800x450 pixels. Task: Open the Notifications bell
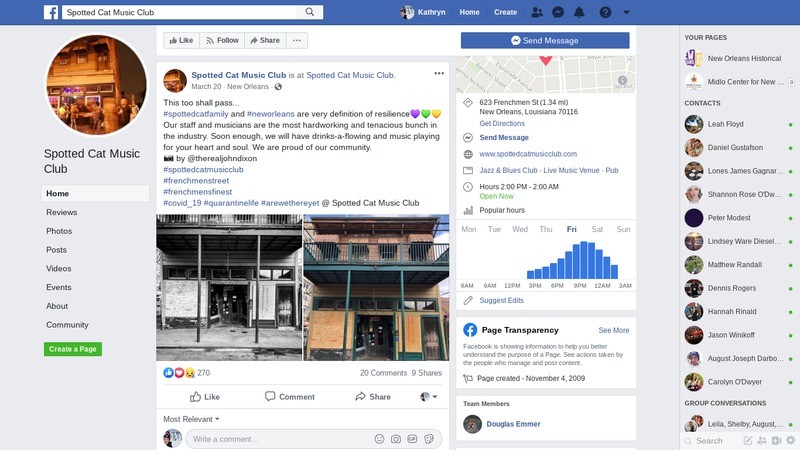[x=579, y=12]
